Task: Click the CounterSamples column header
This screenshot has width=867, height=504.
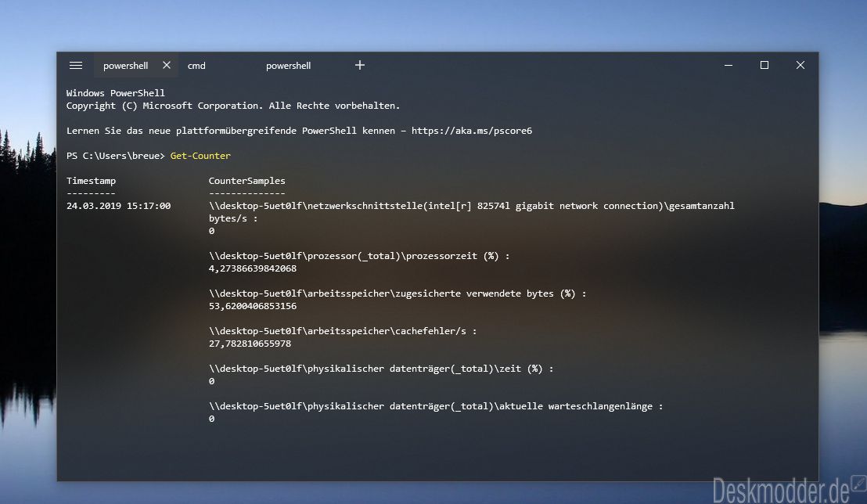Action: tap(247, 181)
